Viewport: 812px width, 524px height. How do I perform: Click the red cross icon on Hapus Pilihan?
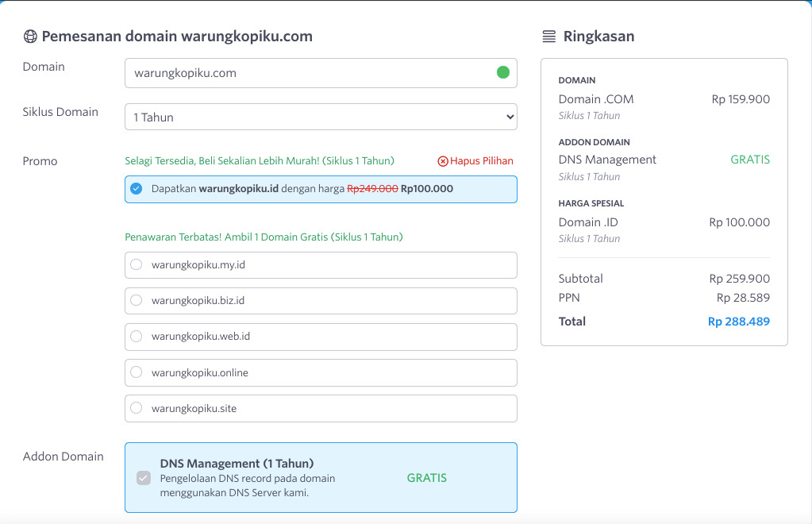(443, 160)
